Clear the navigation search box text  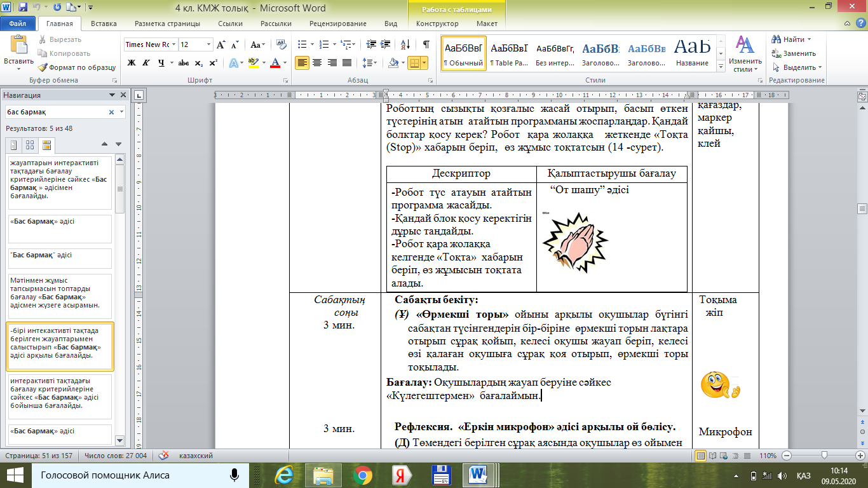pos(112,112)
